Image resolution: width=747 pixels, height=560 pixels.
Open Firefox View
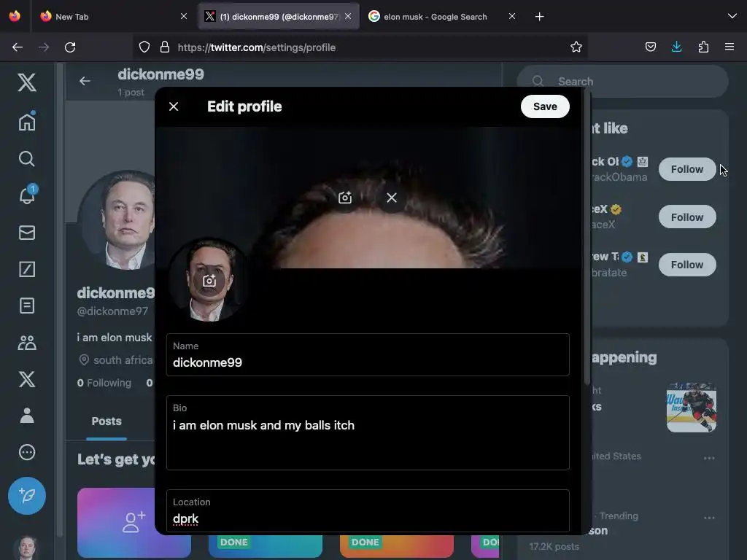15,16
